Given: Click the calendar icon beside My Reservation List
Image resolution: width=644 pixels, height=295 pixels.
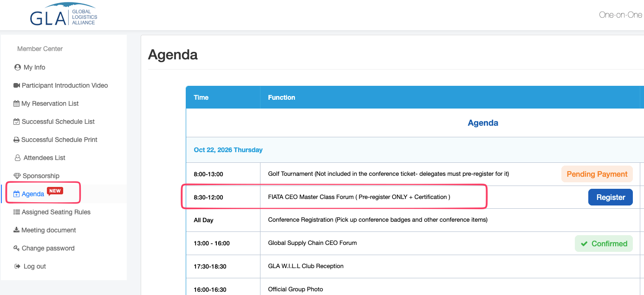Looking at the screenshot, I should (x=17, y=103).
